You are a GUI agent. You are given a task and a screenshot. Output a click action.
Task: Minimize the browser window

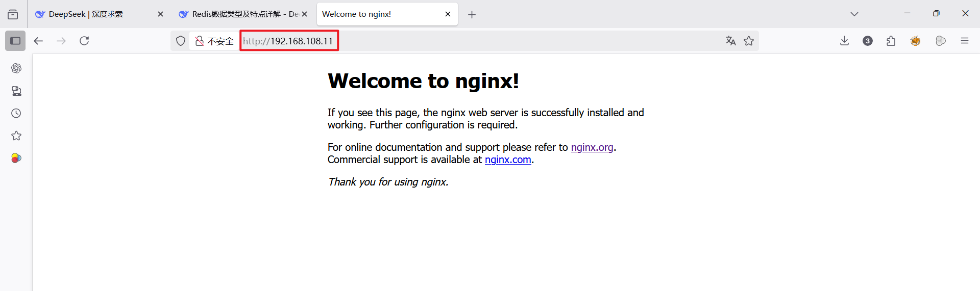(x=907, y=14)
